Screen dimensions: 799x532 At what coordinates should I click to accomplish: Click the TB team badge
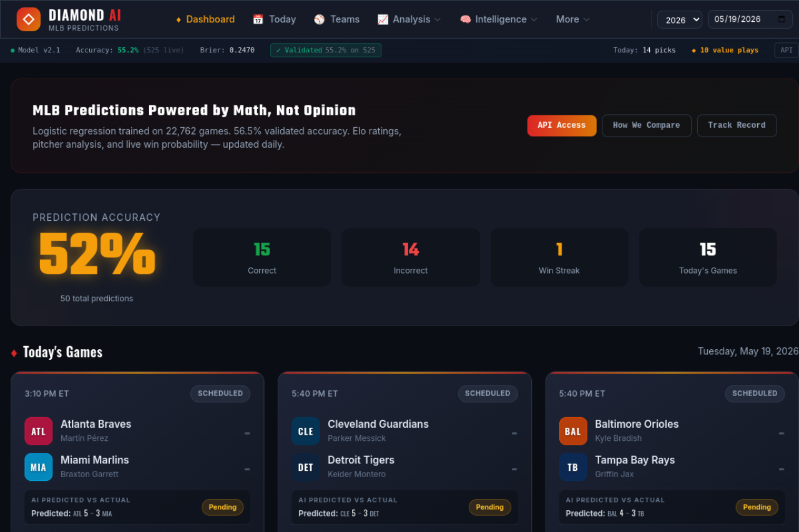pos(573,467)
